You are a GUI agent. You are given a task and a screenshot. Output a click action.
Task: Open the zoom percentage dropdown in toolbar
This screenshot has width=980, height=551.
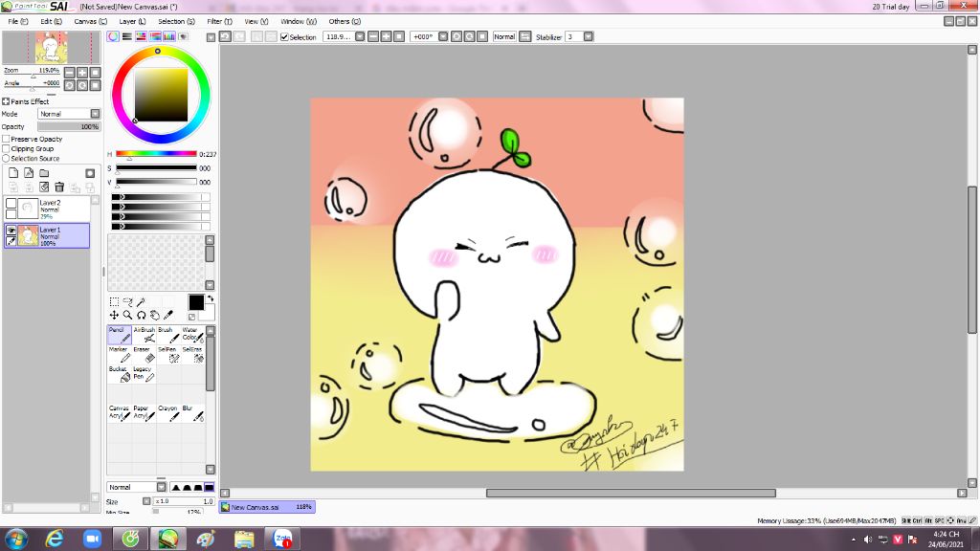pyautogui.click(x=360, y=37)
